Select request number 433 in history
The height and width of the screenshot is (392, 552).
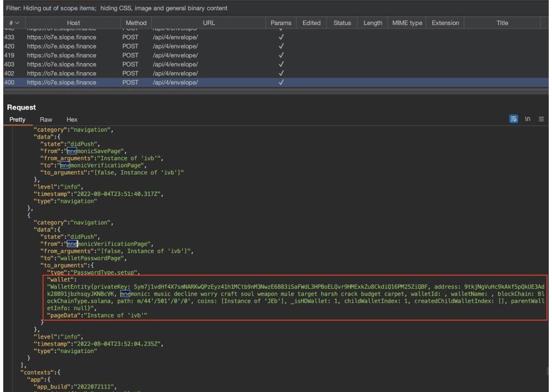tap(9, 37)
